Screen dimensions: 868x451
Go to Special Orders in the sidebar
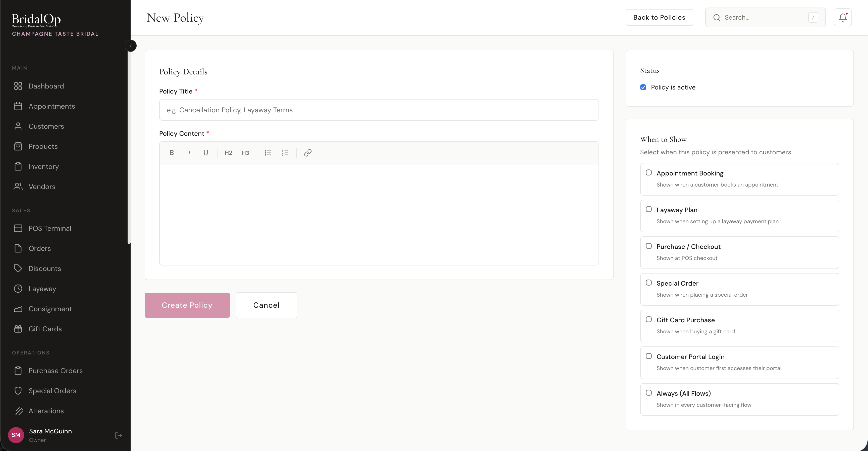click(x=52, y=391)
